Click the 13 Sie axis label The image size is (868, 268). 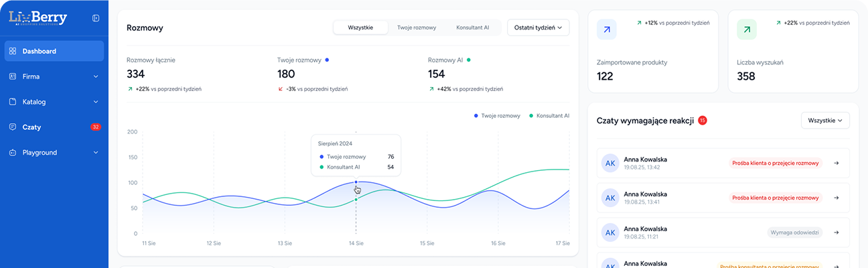285,243
